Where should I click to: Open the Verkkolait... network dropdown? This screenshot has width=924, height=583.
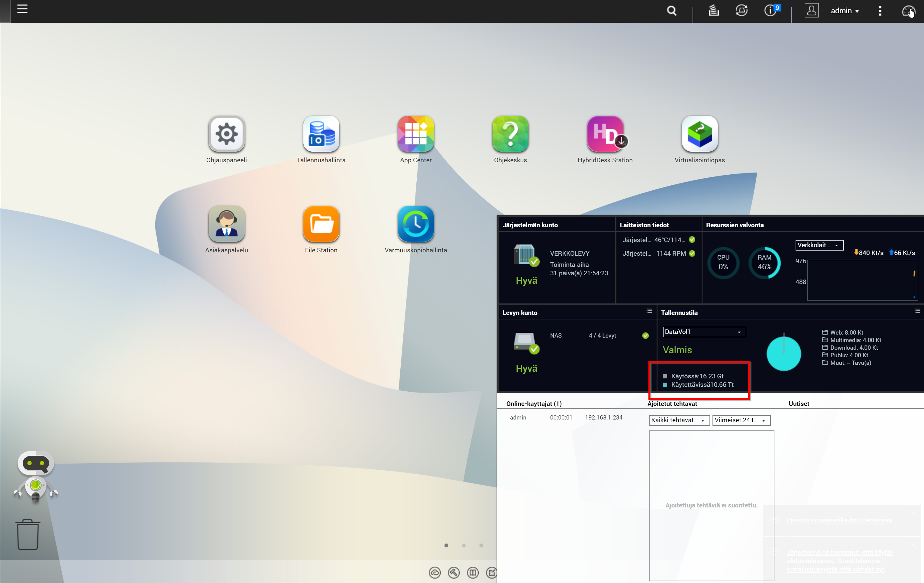pyautogui.click(x=819, y=245)
